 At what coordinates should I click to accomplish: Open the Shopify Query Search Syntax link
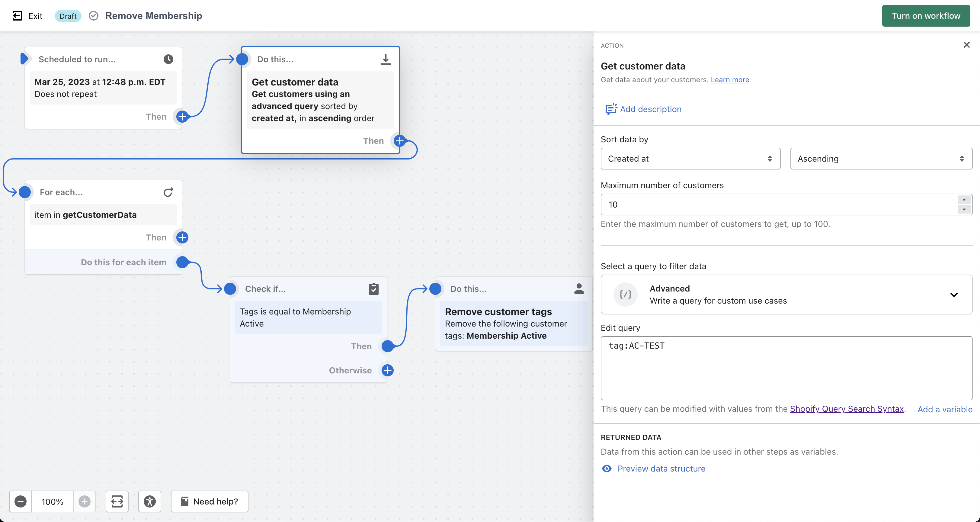point(847,408)
